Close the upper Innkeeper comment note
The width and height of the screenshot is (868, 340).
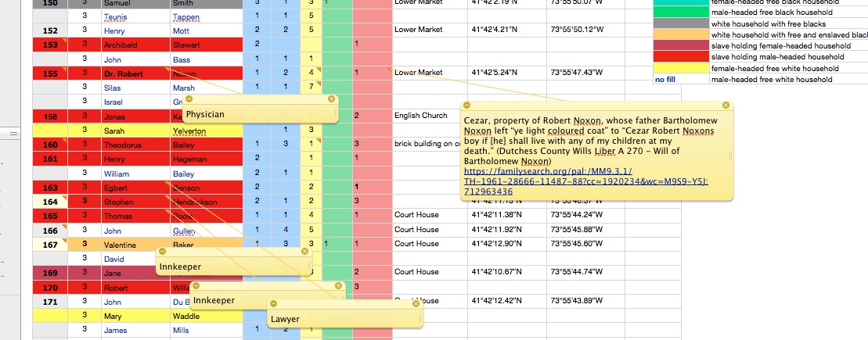coord(304,252)
